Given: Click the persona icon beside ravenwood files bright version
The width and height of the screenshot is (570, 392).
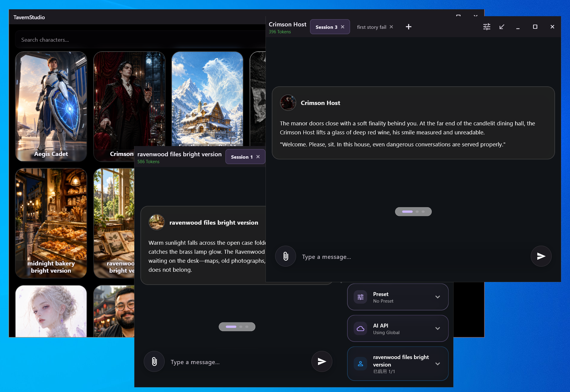Looking at the screenshot, I should (x=361, y=364).
